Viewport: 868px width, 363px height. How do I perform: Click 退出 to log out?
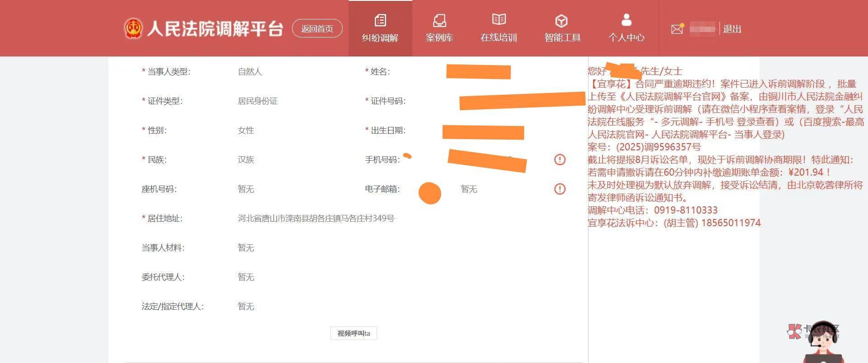pyautogui.click(x=732, y=29)
